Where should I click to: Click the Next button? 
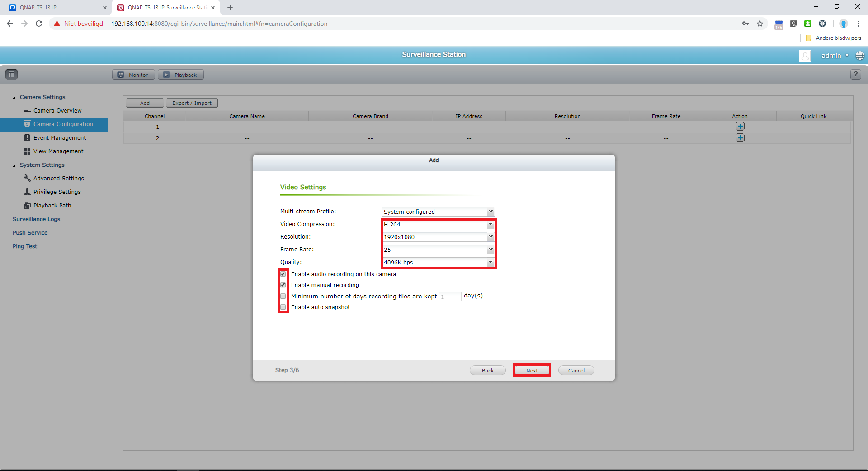532,370
